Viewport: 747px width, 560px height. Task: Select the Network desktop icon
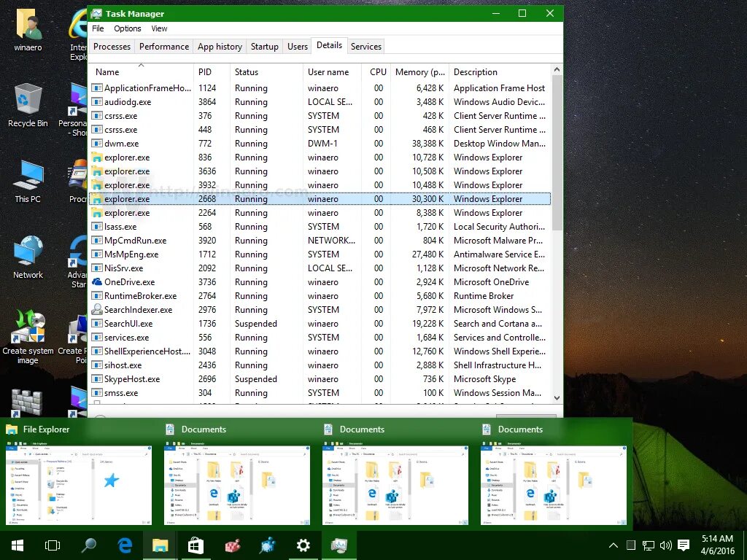click(x=28, y=257)
